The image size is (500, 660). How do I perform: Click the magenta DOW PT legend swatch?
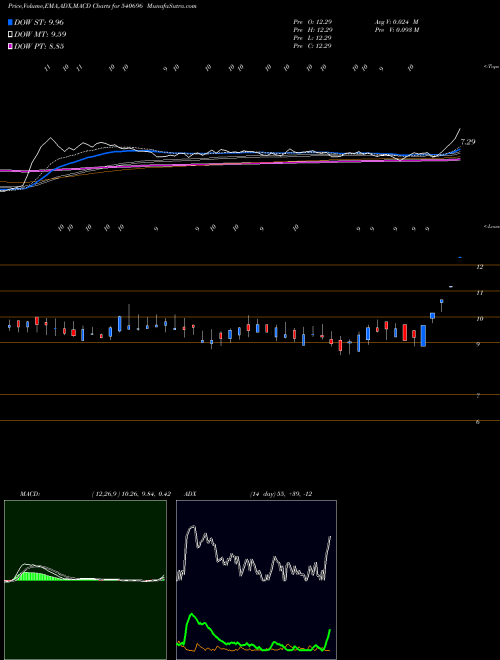10,46
